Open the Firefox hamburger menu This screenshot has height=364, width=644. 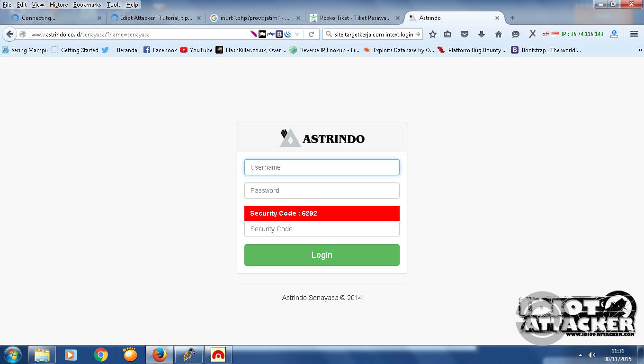[x=634, y=34]
